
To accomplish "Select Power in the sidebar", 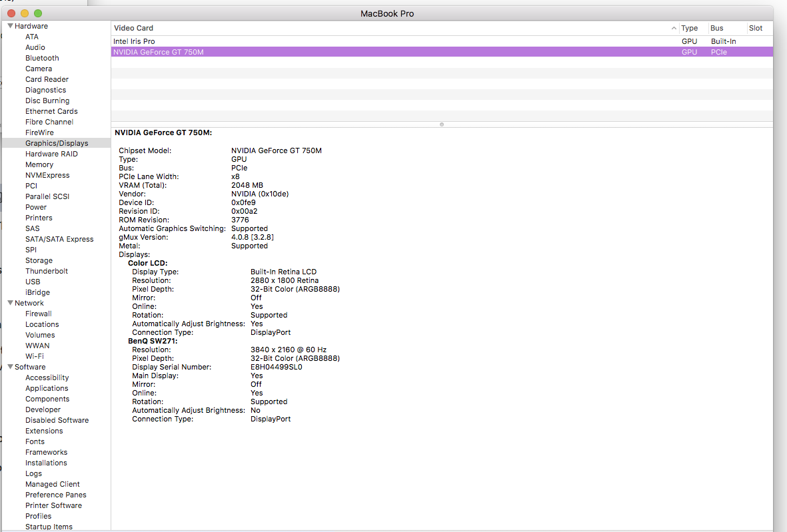I will click(x=35, y=207).
